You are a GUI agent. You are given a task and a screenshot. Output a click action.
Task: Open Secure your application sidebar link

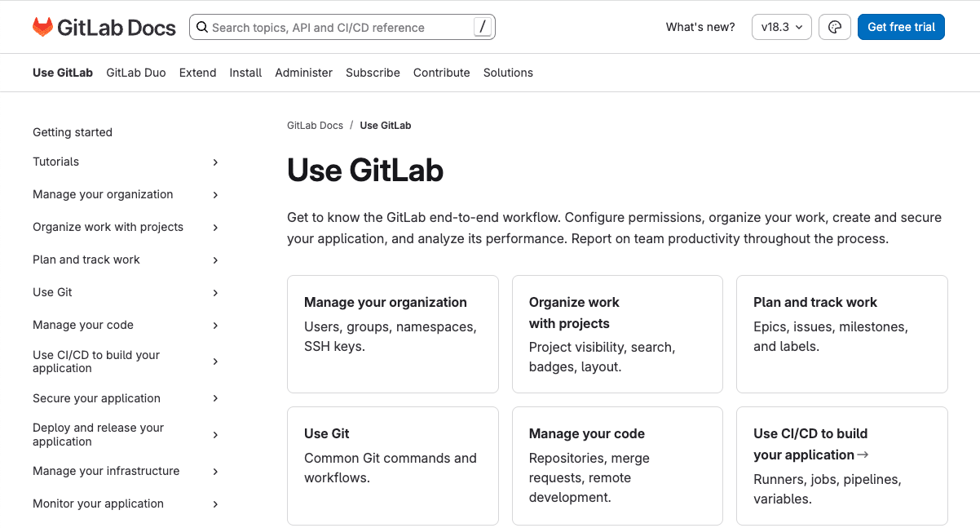point(96,398)
